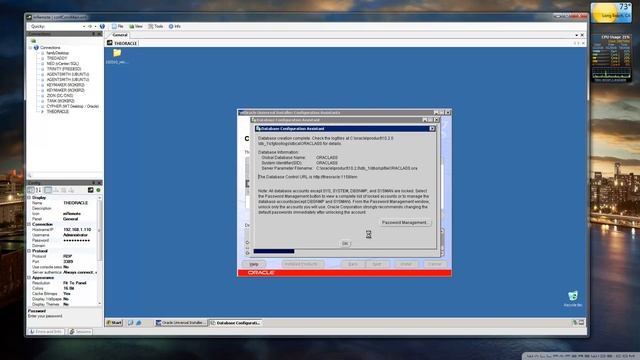Viewport: 640px width, 360px height.
Task: Collapse the Protocol section in Config
Action: click(29, 251)
